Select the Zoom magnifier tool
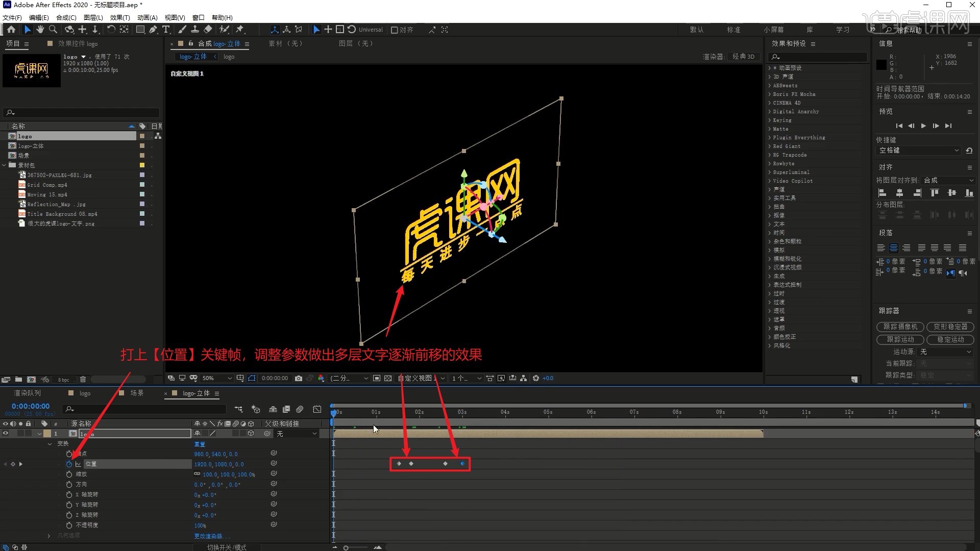This screenshot has height=551, width=980. (x=53, y=30)
